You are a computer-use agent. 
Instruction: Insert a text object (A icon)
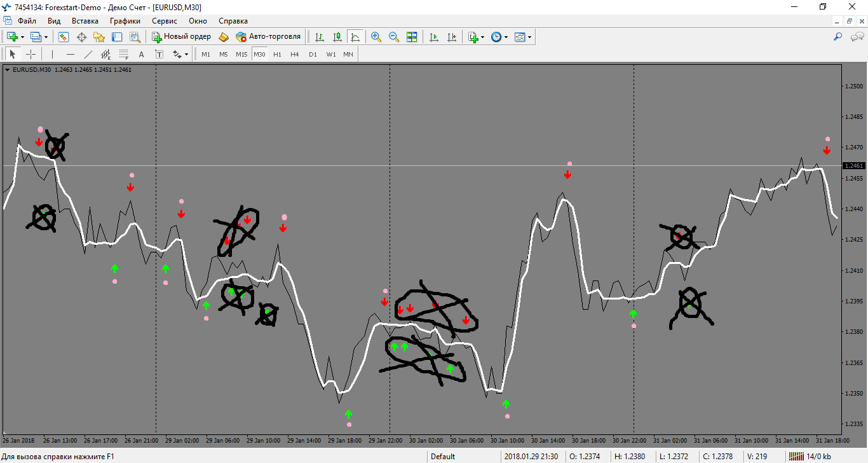(141, 54)
